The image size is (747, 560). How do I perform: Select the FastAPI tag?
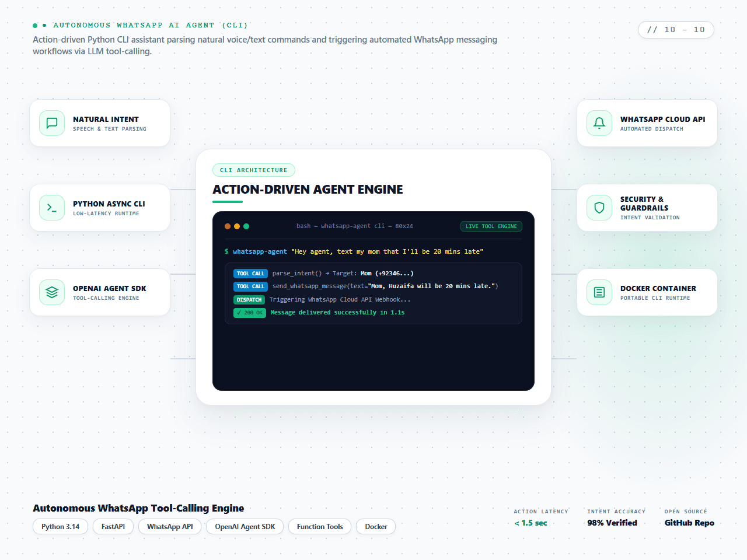[113, 527]
